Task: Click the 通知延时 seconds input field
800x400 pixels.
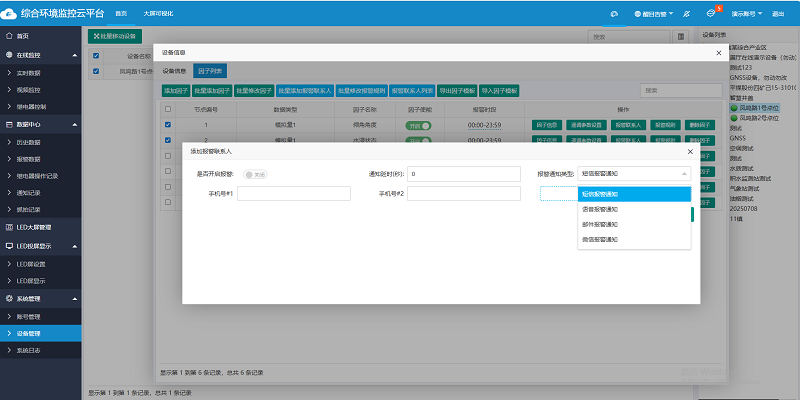Action: pos(463,174)
